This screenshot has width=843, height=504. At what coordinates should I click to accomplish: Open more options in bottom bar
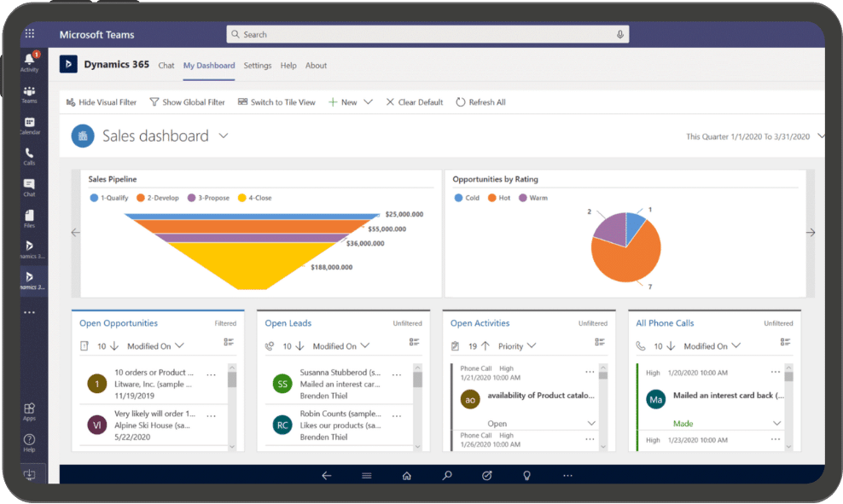tap(567, 475)
